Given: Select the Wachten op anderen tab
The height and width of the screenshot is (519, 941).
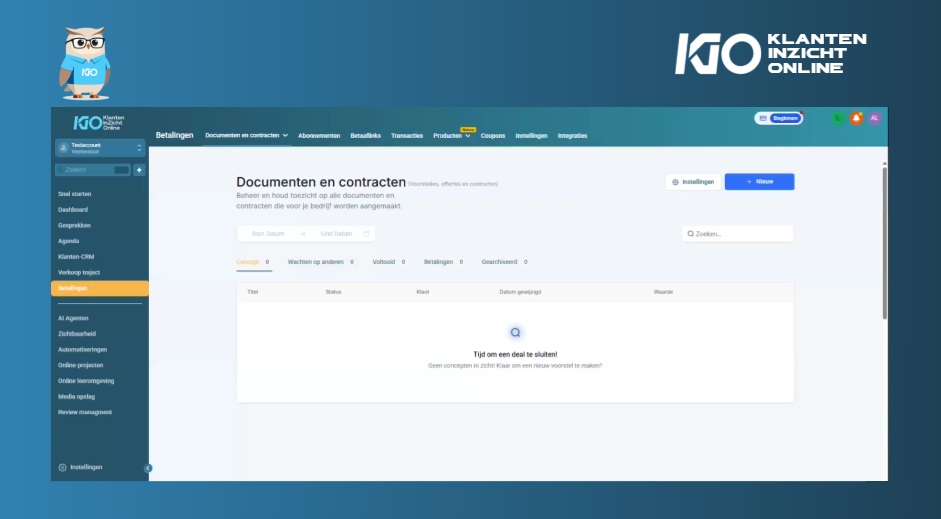Looking at the screenshot, I should point(321,262).
